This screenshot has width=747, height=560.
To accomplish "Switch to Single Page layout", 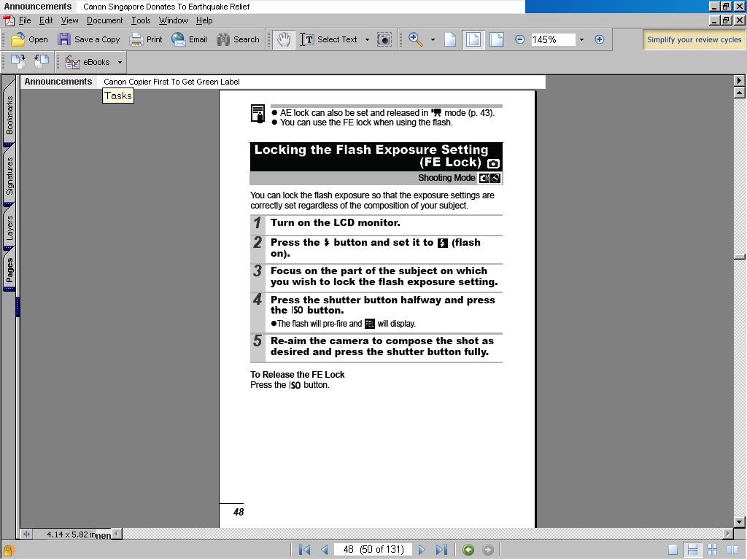I will [673, 550].
